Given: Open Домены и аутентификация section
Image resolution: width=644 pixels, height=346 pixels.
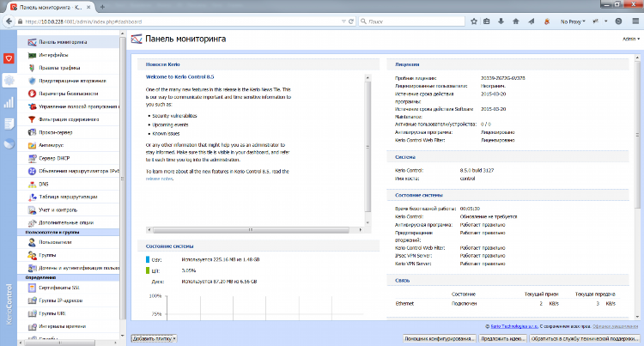Looking at the screenshot, I should pyautogui.click(x=74, y=268).
